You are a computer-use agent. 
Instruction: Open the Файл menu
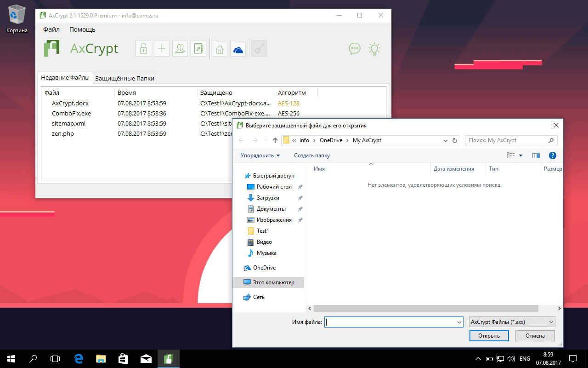pyautogui.click(x=51, y=29)
